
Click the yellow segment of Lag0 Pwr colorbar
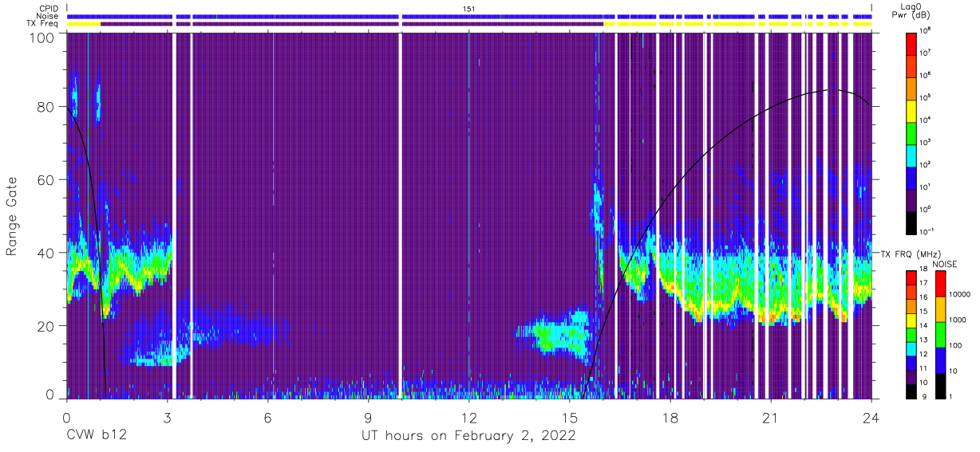tap(913, 110)
